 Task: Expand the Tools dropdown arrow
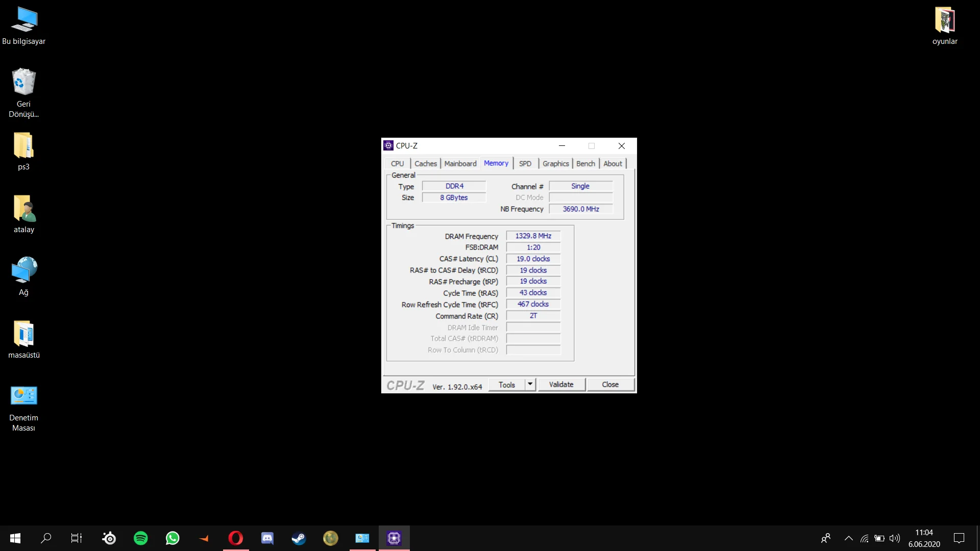(530, 384)
